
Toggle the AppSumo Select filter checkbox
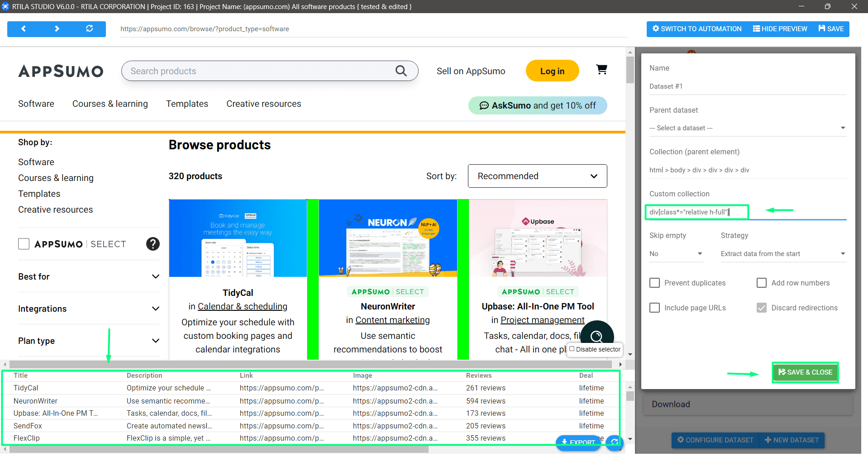pos(24,244)
